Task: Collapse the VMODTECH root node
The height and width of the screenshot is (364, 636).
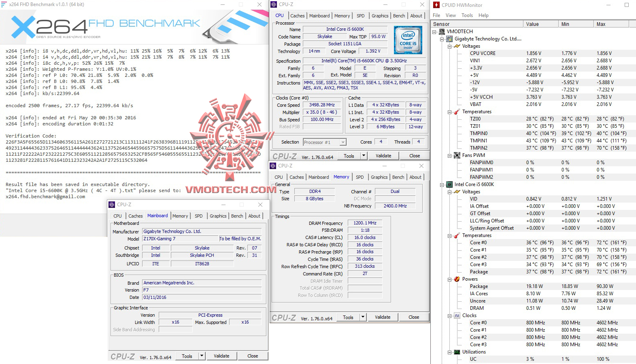Action: 435,32
